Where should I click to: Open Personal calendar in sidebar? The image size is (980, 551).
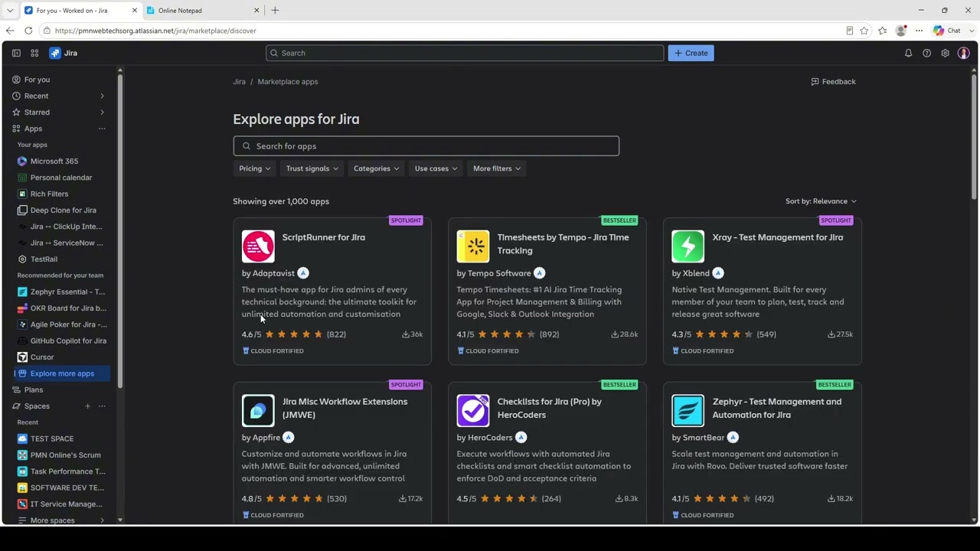[x=61, y=178]
